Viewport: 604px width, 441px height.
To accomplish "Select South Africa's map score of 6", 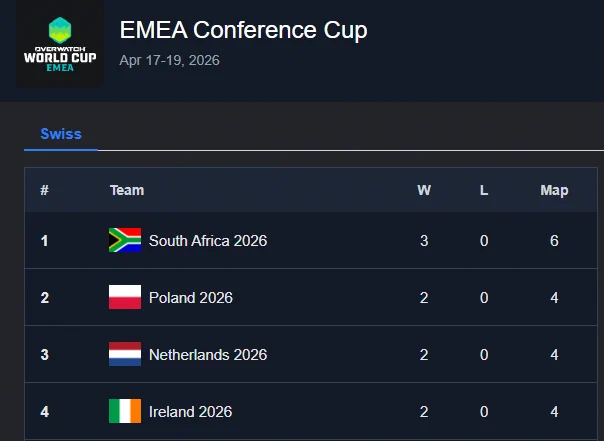I will tap(554, 241).
